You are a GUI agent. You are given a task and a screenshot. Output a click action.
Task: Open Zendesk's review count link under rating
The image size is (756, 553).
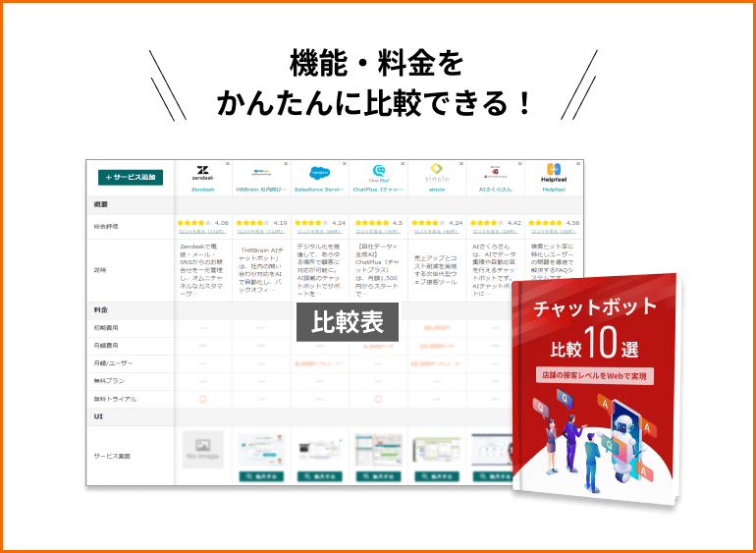[203, 232]
